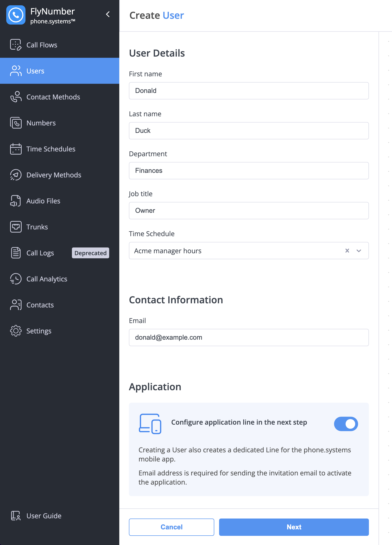
Task: Open the User Guide link
Action: pyautogui.click(x=60, y=516)
